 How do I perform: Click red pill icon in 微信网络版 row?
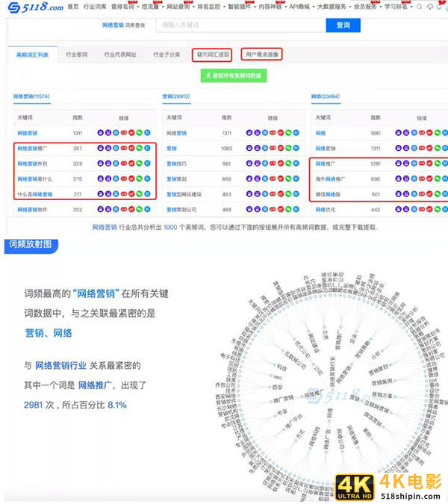(x=422, y=194)
